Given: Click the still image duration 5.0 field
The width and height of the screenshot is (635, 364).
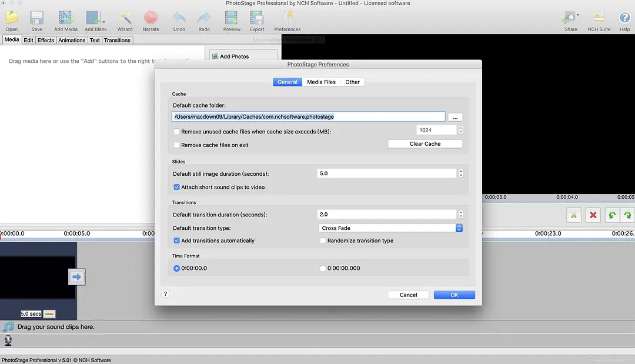Looking at the screenshot, I should pos(387,173).
